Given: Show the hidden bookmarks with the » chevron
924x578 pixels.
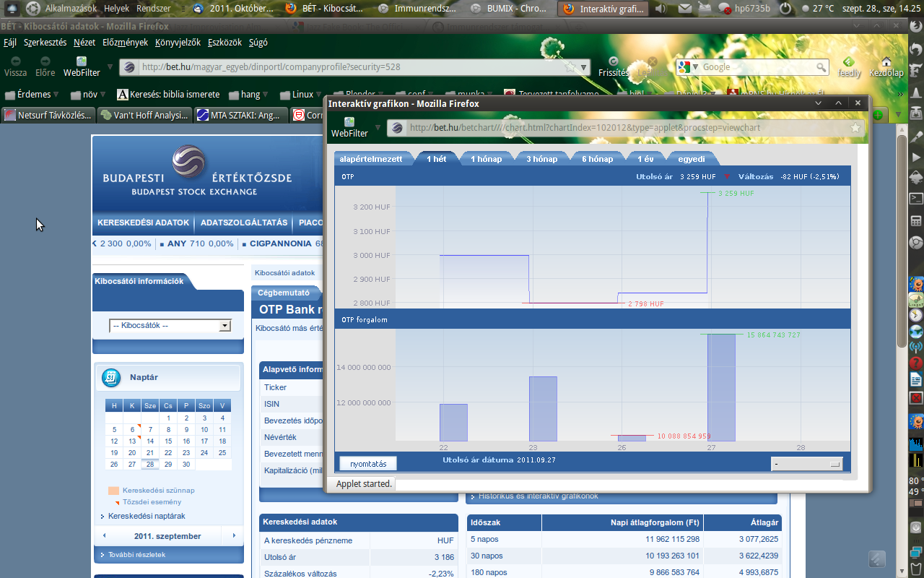Looking at the screenshot, I should point(900,94).
